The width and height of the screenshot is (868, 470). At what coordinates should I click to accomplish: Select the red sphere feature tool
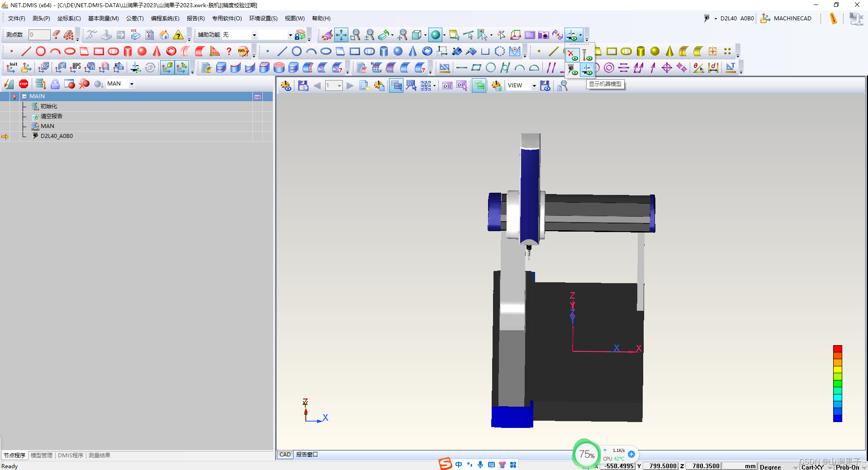tap(142, 51)
